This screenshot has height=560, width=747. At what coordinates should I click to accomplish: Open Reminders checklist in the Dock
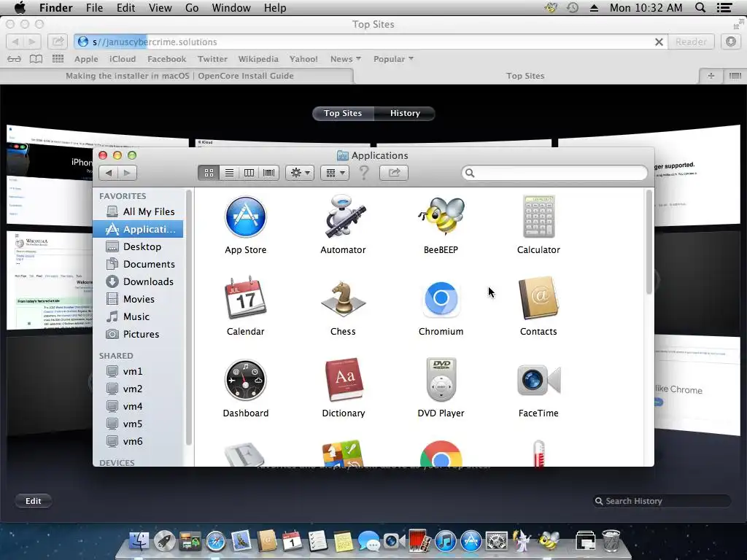[318, 542]
